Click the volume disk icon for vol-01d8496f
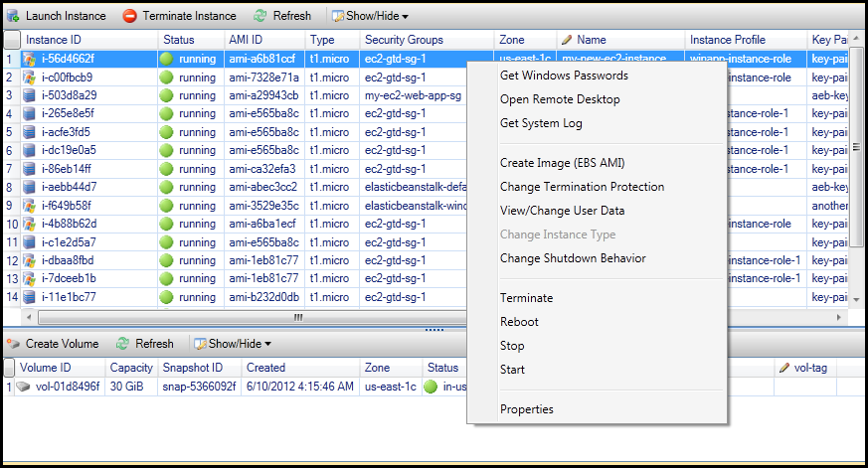Image resolution: width=868 pixels, height=468 pixels. pyautogui.click(x=25, y=387)
